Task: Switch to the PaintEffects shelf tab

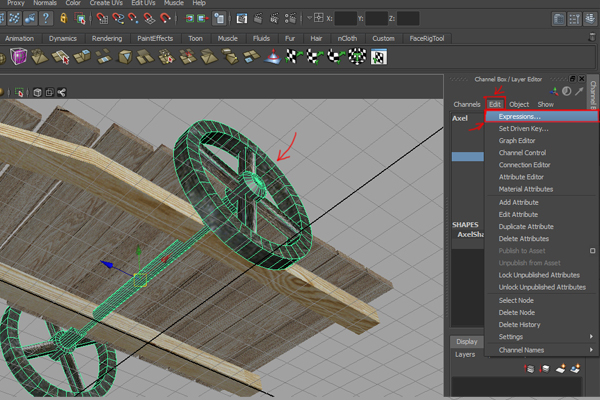Action: (155, 38)
